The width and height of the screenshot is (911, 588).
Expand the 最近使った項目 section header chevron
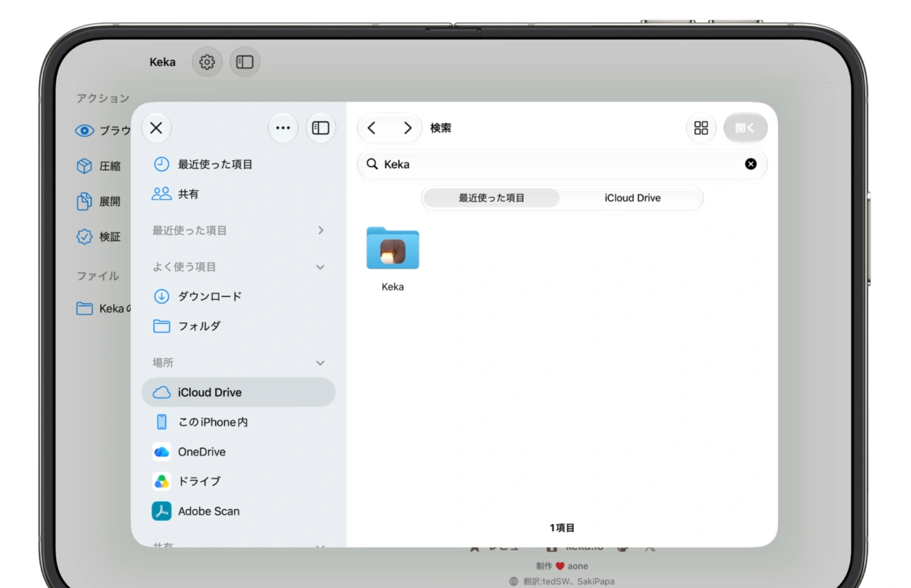click(320, 230)
